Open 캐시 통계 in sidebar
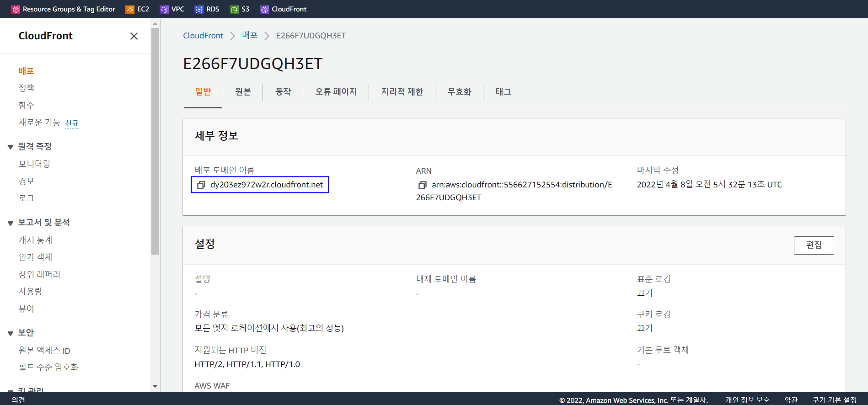The image size is (868, 405). (35, 240)
